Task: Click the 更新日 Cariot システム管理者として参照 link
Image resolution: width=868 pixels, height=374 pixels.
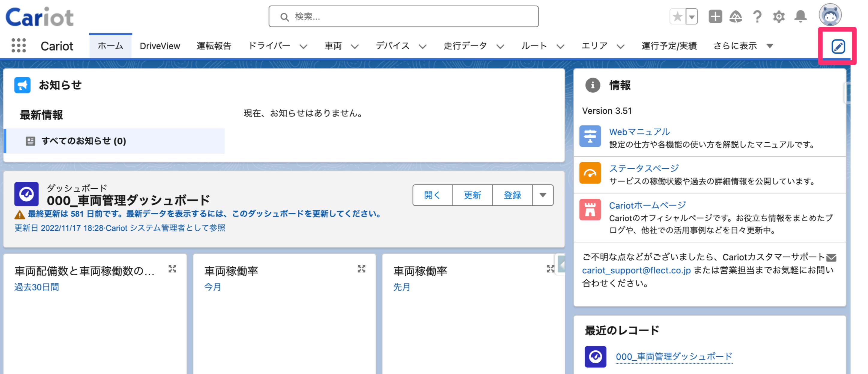Action: tap(120, 228)
